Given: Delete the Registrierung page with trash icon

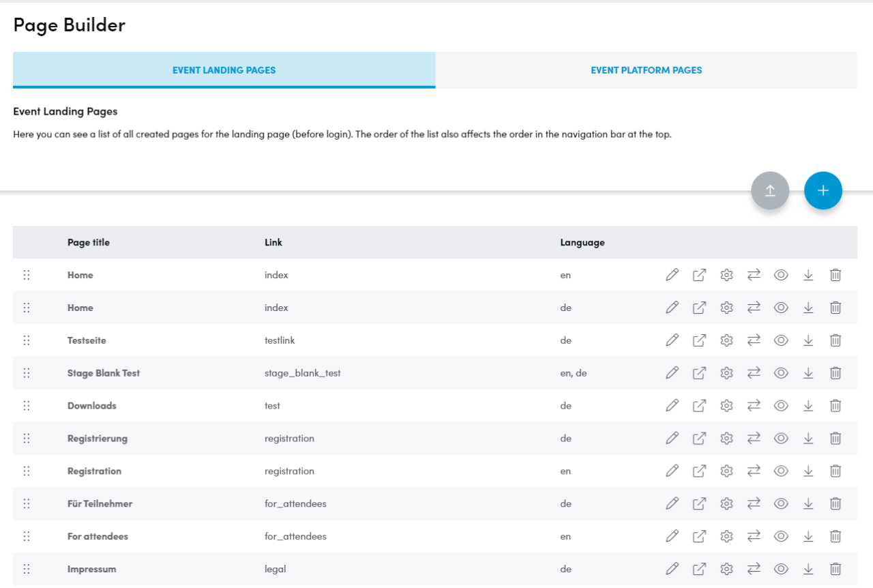Looking at the screenshot, I should tap(835, 439).
